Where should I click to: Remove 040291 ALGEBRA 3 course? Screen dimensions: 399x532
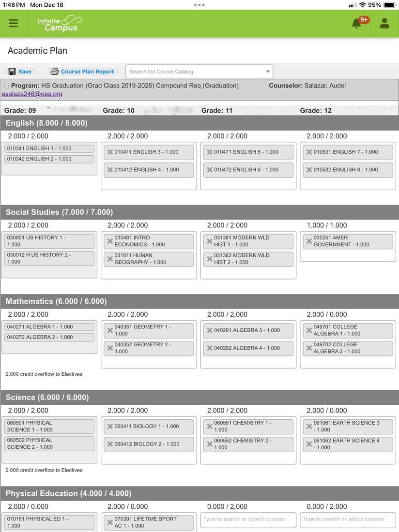[210, 330]
